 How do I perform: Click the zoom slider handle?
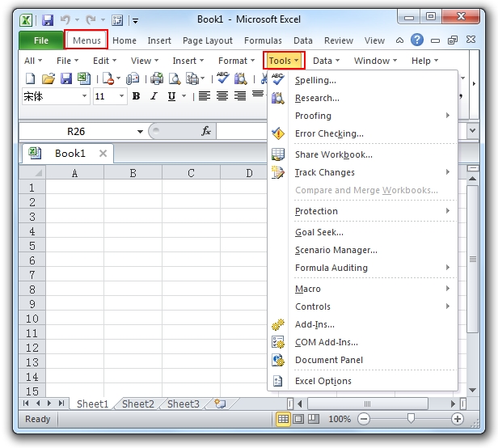pyautogui.click(x=411, y=419)
